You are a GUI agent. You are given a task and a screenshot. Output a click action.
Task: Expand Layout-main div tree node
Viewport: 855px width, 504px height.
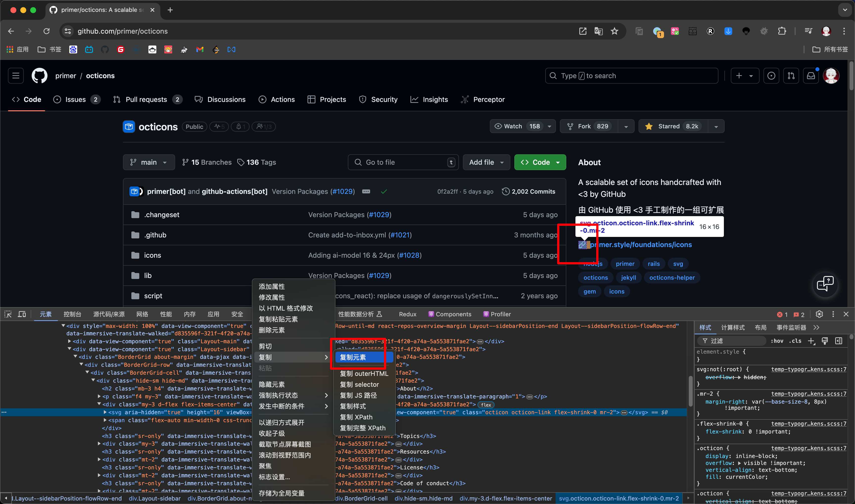[69, 341]
